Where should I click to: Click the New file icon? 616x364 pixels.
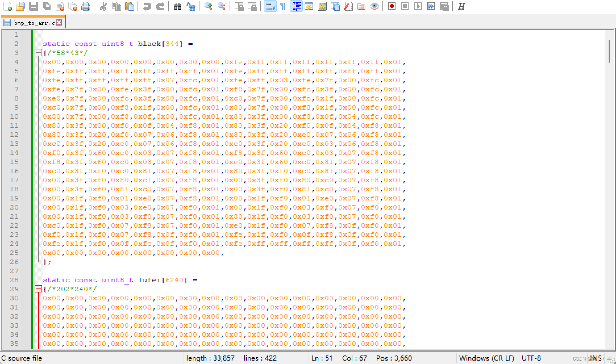tap(7, 6)
